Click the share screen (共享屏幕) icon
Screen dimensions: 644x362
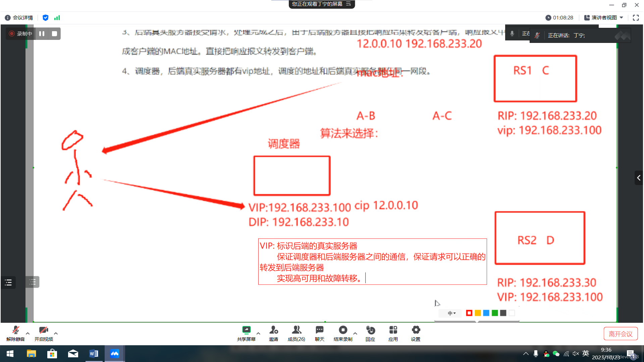pyautogui.click(x=246, y=330)
